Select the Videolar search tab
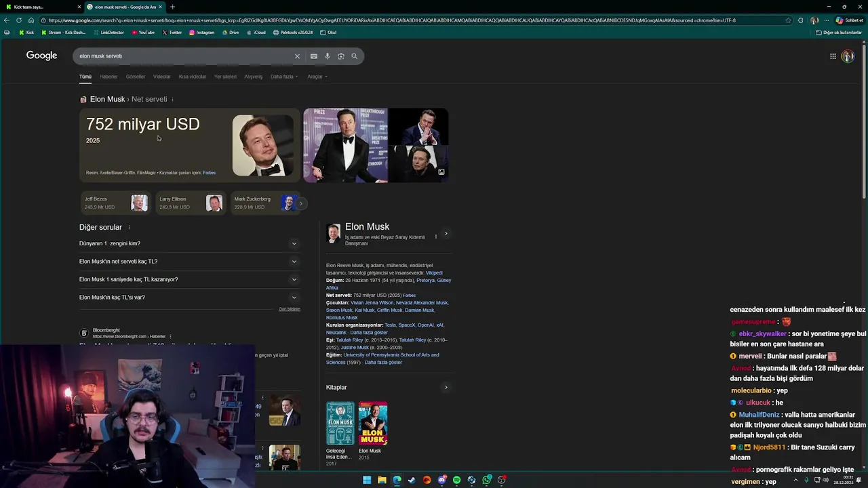The image size is (868, 488). coord(162,77)
